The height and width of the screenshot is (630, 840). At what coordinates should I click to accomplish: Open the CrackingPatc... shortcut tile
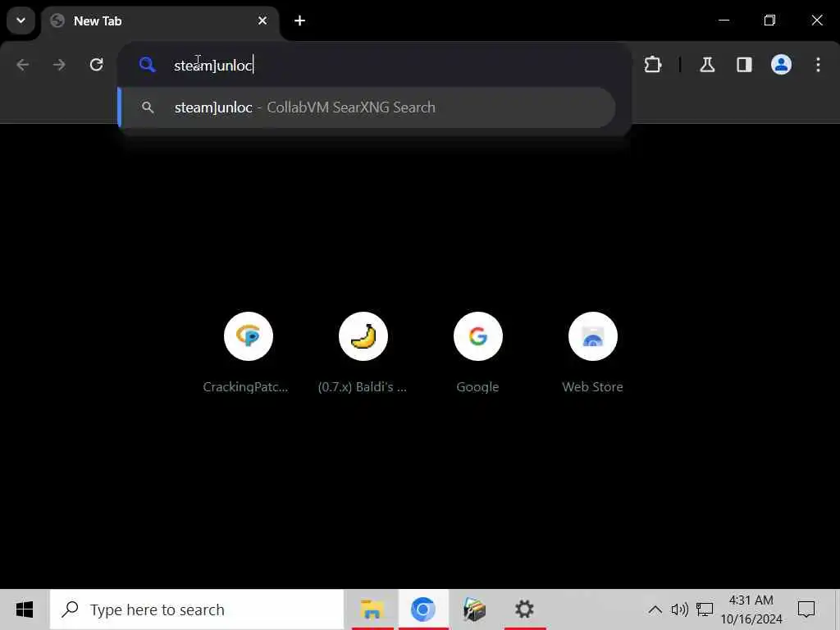coord(248,354)
